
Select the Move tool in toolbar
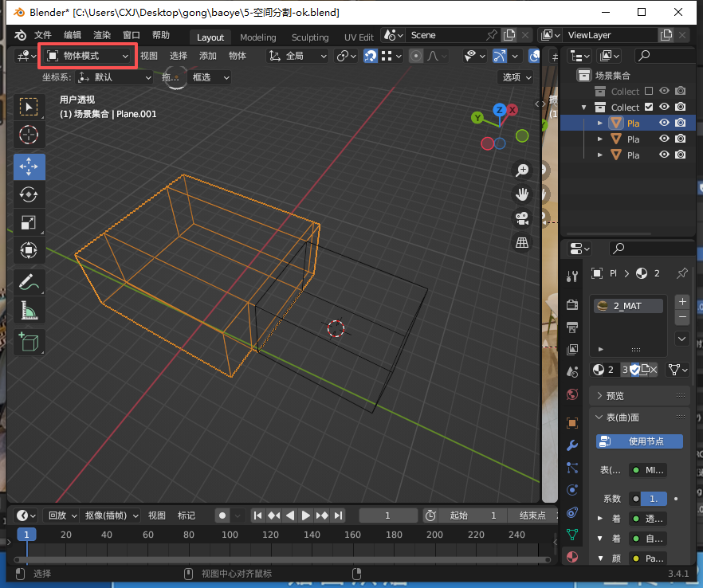click(x=29, y=167)
